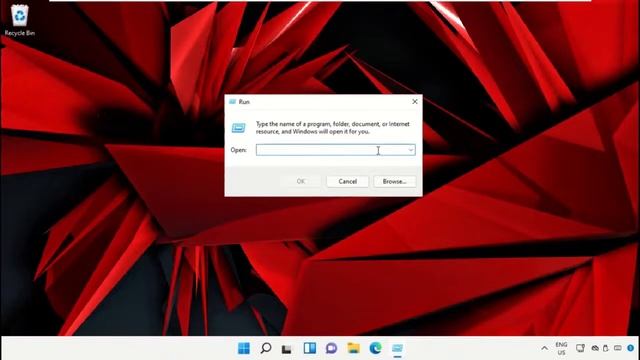Click the Windows Start button
The image size is (640, 360).
pos(244,348)
